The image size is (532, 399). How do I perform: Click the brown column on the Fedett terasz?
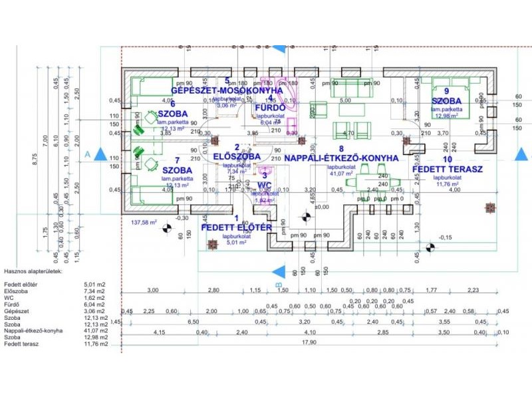pyautogui.click(x=490, y=207)
